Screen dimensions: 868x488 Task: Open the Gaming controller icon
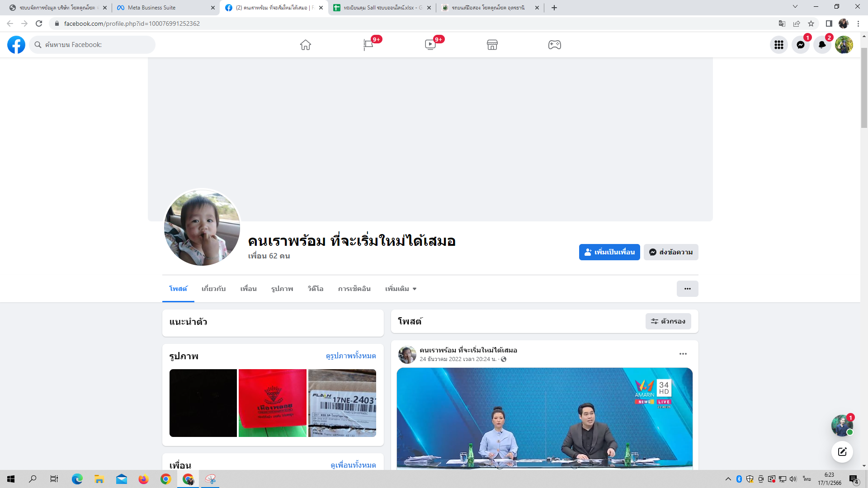click(x=555, y=45)
